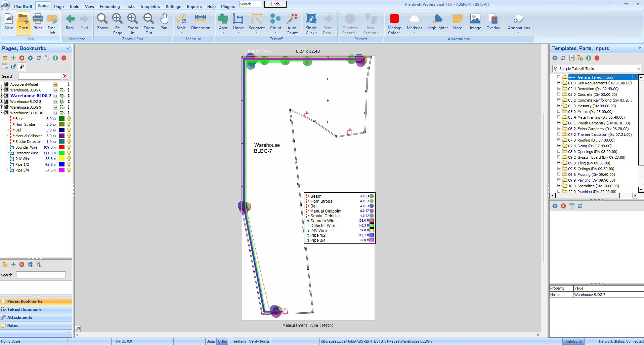Choose the Pan hand tool
644x345 pixels.
pos(164,22)
